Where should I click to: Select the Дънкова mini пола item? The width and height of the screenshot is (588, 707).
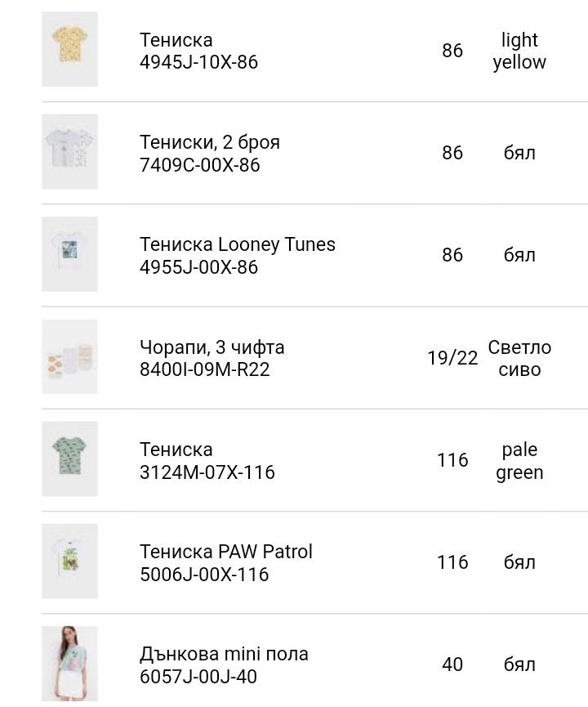[x=223, y=654]
